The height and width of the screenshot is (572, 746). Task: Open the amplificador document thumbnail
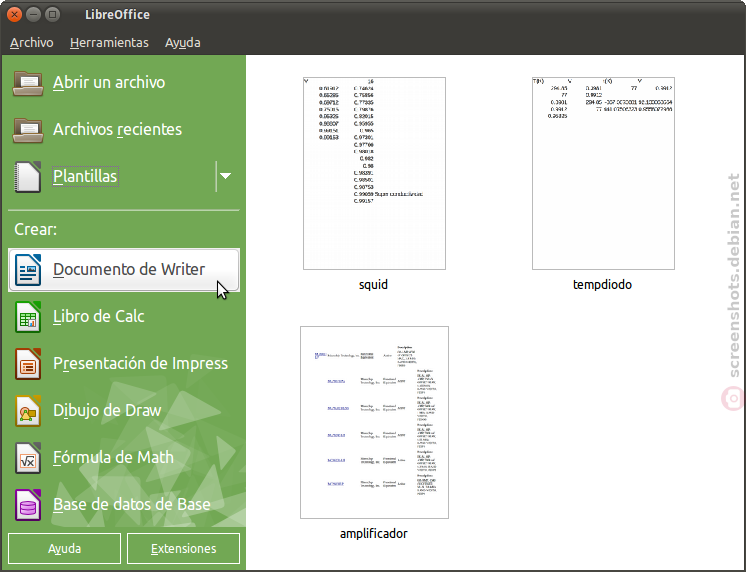pos(374,422)
